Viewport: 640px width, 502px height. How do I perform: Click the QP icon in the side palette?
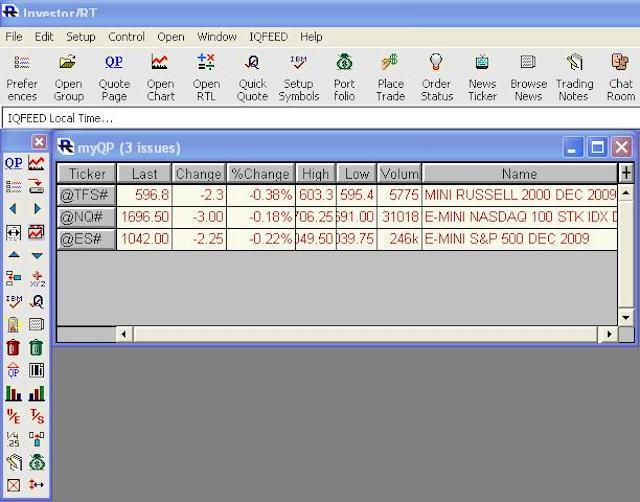13,163
